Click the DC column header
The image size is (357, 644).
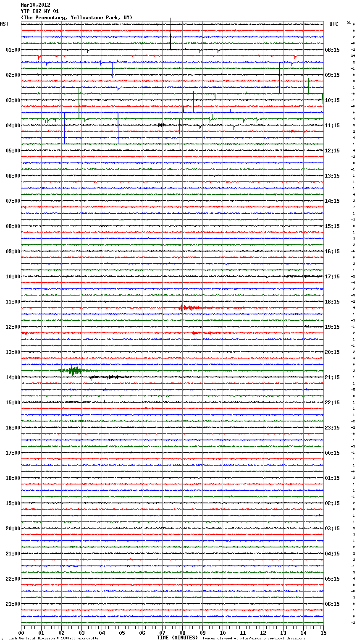[349, 23]
